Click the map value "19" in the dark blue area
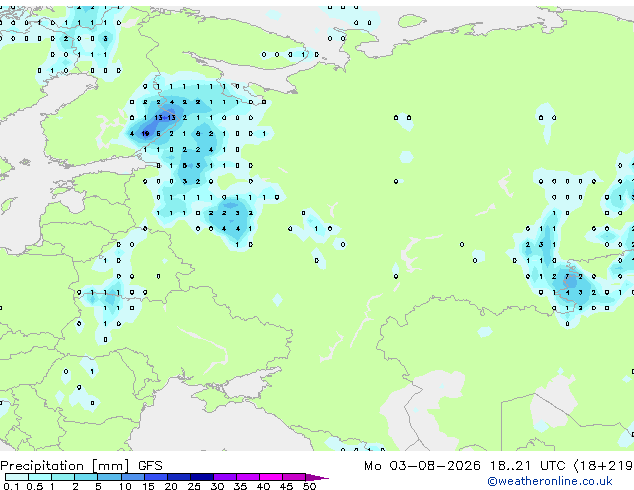634x490 pixels. pos(145,133)
